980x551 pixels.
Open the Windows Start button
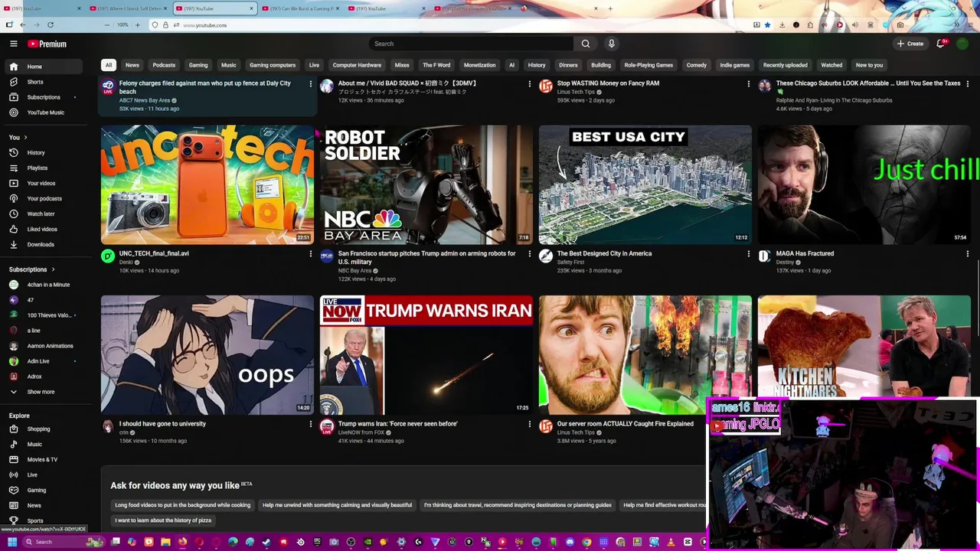pyautogui.click(x=11, y=542)
